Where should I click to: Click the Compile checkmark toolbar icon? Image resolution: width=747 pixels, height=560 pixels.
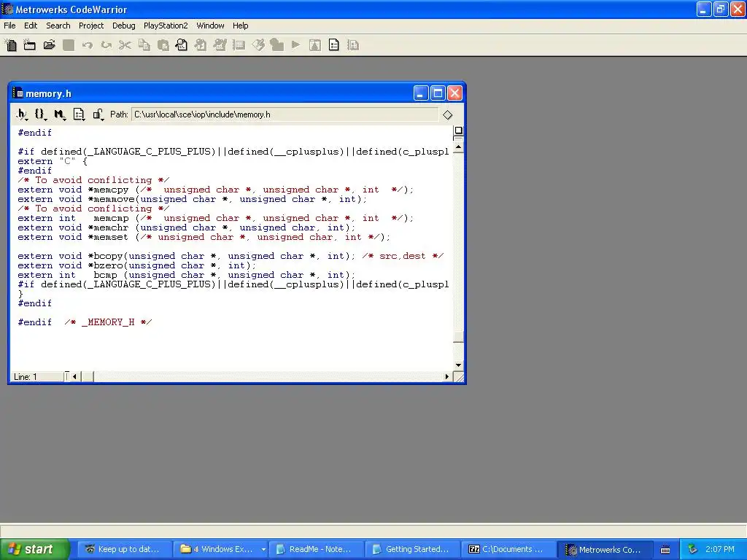pos(258,45)
